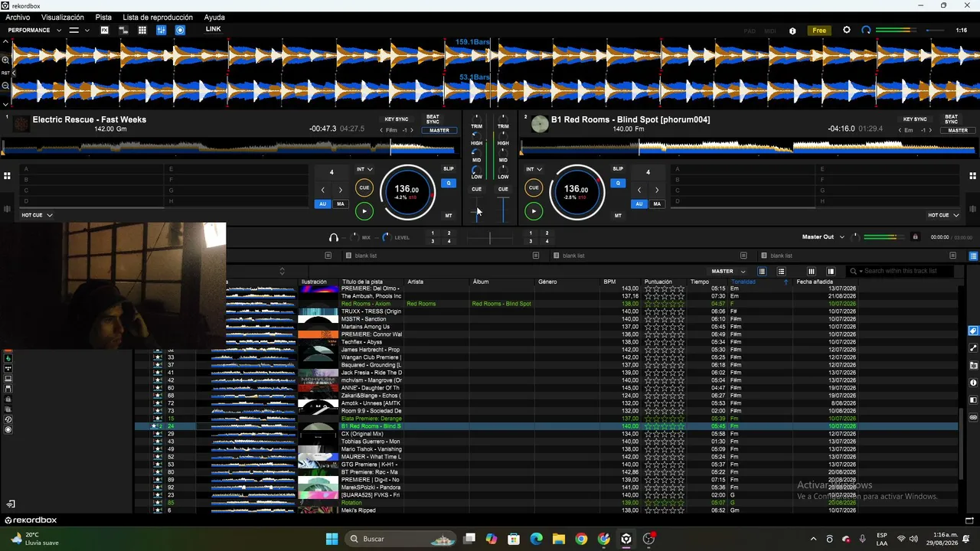Launch Microsoft Edge from the taskbar
Image resolution: width=980 pixels, height=551 pixels.
point(536,539)
